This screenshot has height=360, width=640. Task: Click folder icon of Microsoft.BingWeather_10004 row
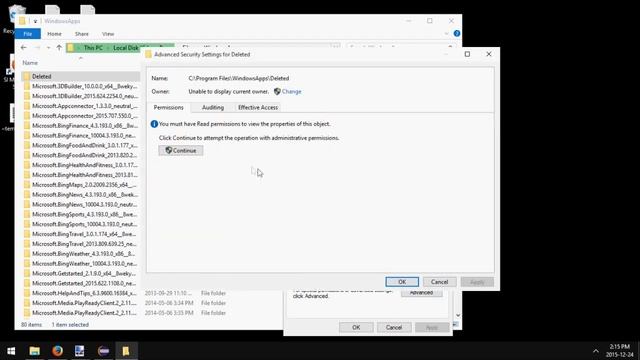(x=27, y=263)
